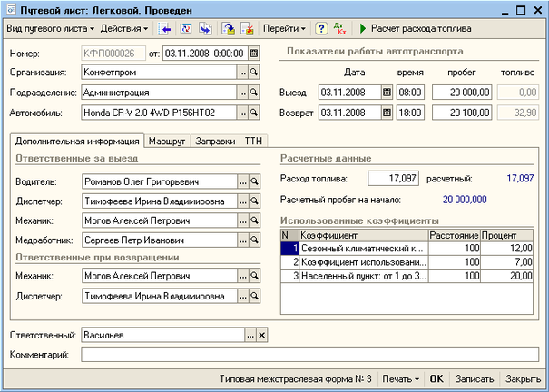Click the Дт/Кт postings toolbar icon
The width and height of the screenshot is (549, 392).
[x=338, y=28]
